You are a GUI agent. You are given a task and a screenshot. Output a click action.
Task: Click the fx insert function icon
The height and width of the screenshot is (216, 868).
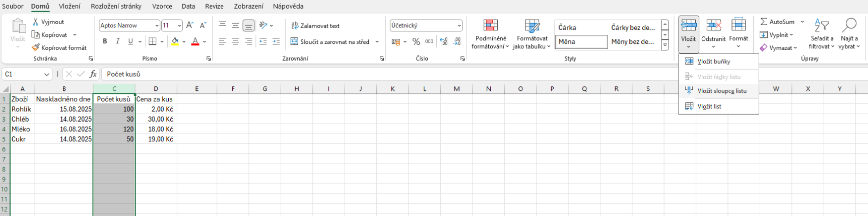[93, 74]
